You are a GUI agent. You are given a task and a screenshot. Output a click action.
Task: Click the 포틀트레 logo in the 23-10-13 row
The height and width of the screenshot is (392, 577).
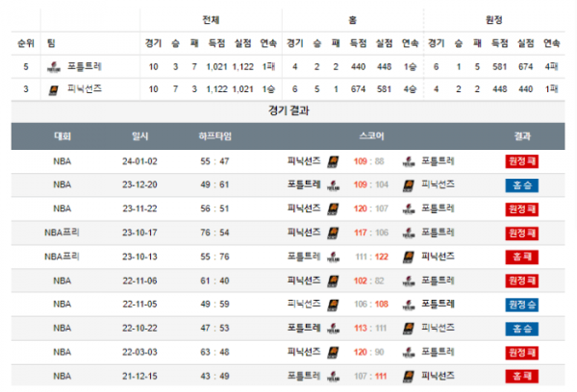point(334,257)
